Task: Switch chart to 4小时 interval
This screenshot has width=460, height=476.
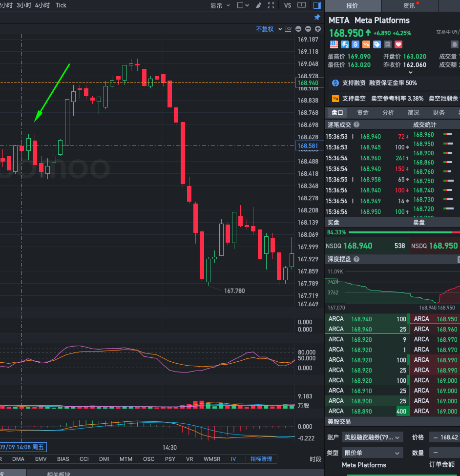Action: point(42,5)
